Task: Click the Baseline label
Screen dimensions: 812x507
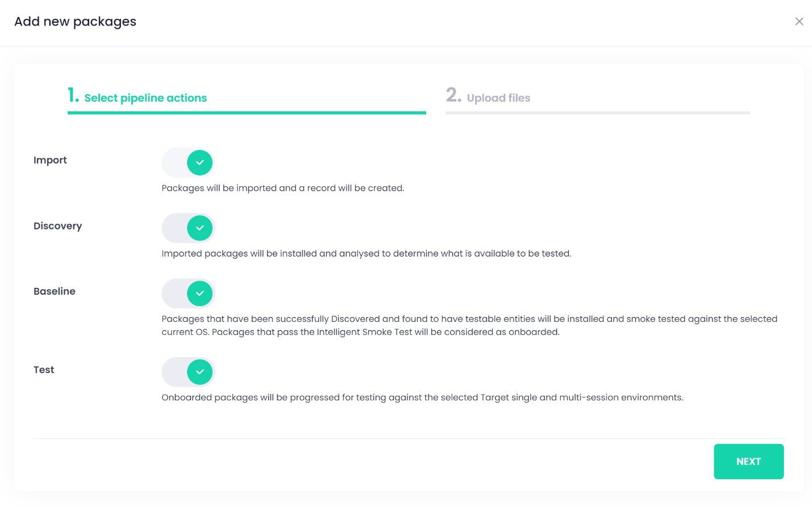Action: [x=55, y=291]
